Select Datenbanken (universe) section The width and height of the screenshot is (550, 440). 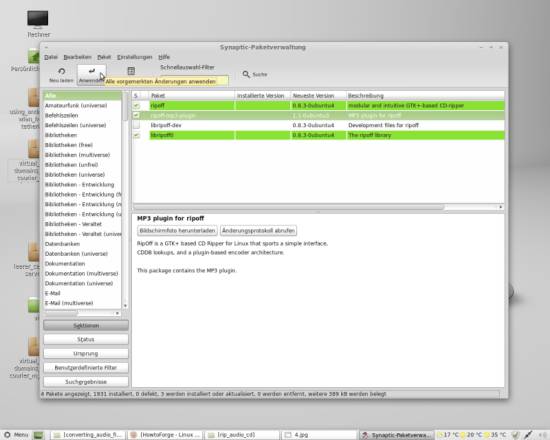[82, 253]
